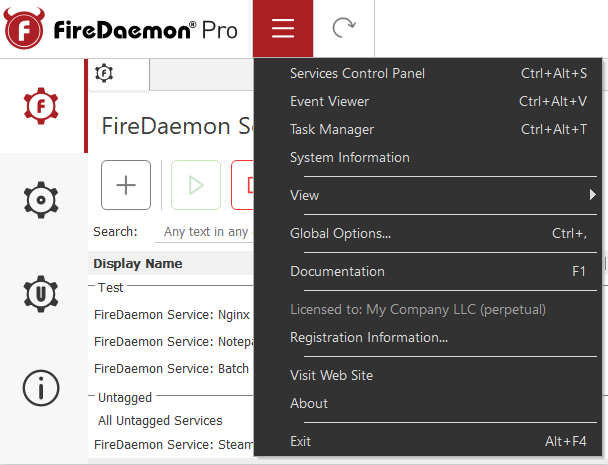
Task: Open Event Viewer from the menu
Action: [428, 101]
